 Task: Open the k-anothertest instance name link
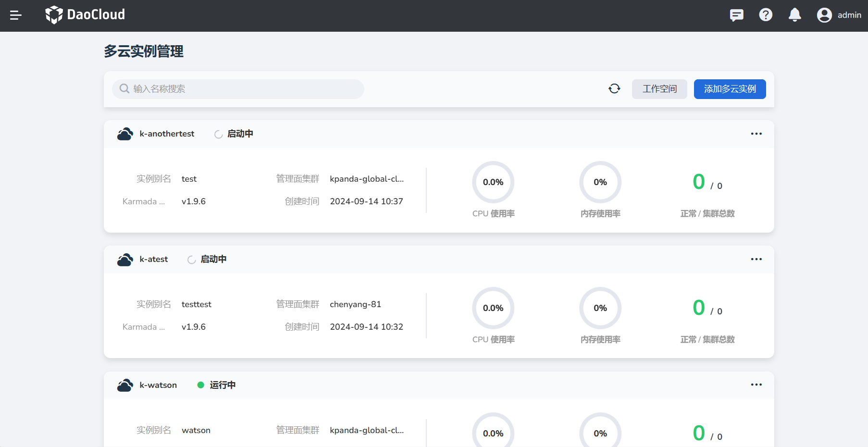167,134
